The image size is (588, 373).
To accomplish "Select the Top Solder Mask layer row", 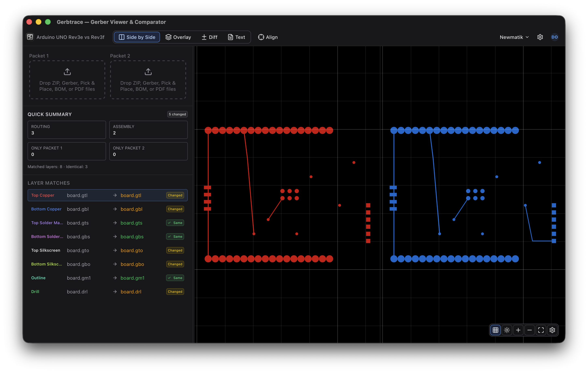I will click(x=108, y=223).
